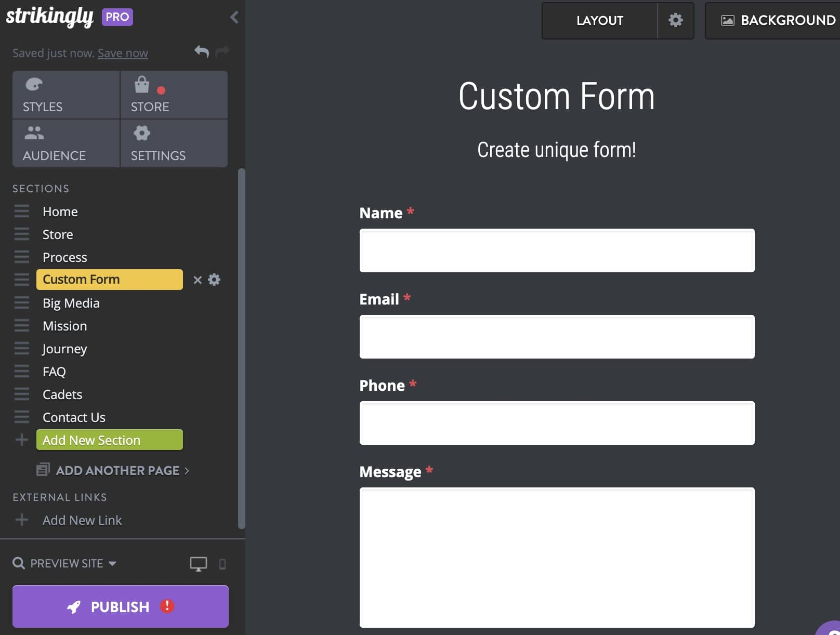The width and height of the screenshot is (840, 635).
Task: Click the redo arrow icon
Action: point(222,51)
